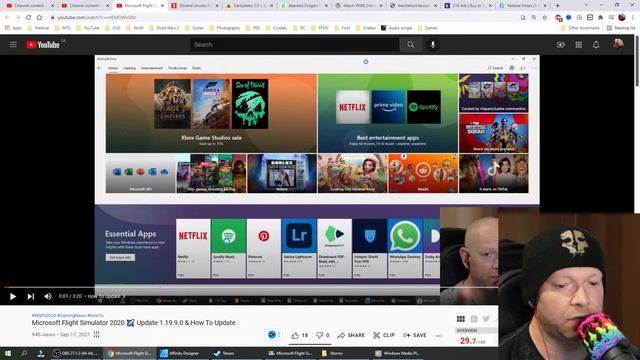Focus the YouTube Search field

[295, 44]
